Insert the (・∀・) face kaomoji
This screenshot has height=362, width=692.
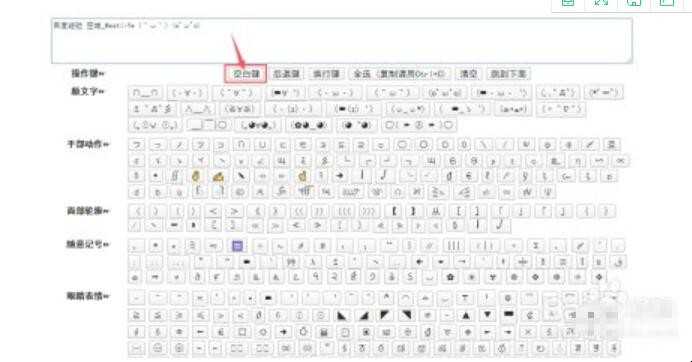187,93
